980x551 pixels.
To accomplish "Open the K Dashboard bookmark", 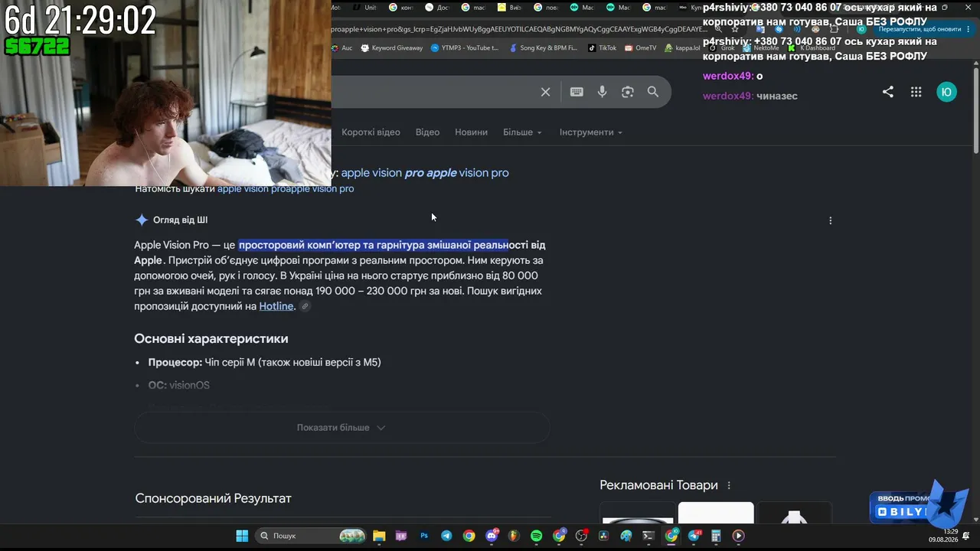I will [x=812, y=48].
